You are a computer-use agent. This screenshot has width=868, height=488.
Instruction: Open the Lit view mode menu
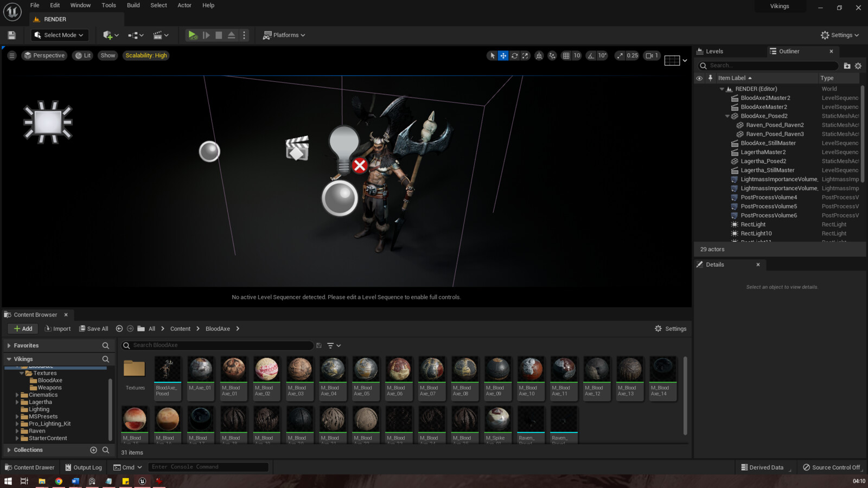[83, 55]
